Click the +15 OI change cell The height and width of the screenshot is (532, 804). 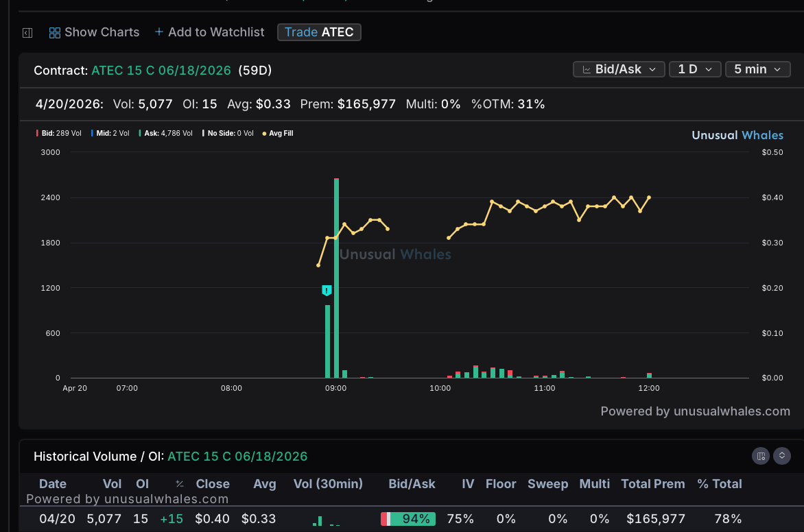172,519
